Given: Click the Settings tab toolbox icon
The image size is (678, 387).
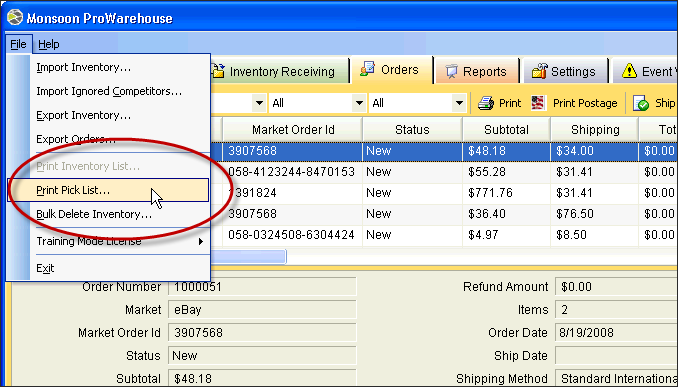Looking at the screenshot, I should point(539,71).
